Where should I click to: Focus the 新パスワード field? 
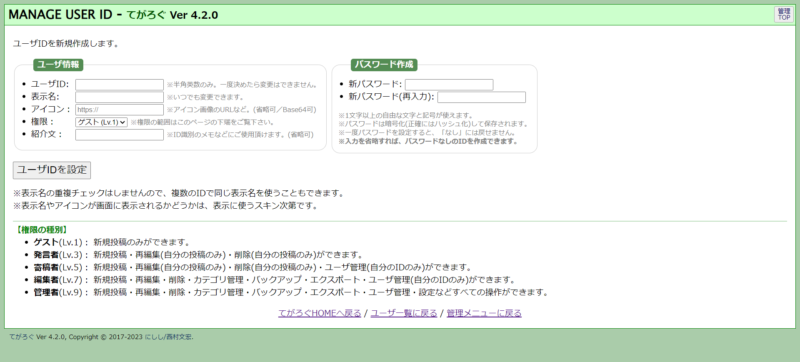pyautogui.click(x=449, y=85)
